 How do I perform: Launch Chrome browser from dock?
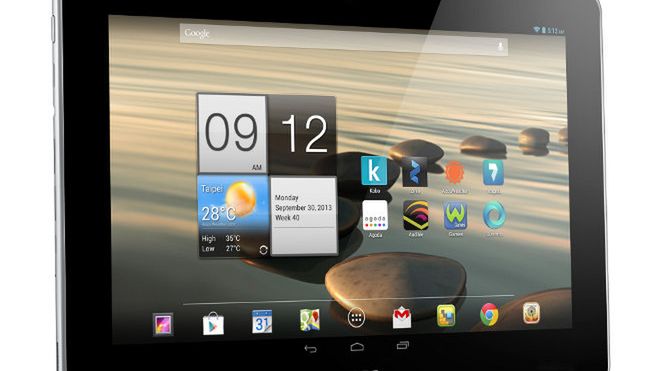pyautogui.click(x=489, y=314)
